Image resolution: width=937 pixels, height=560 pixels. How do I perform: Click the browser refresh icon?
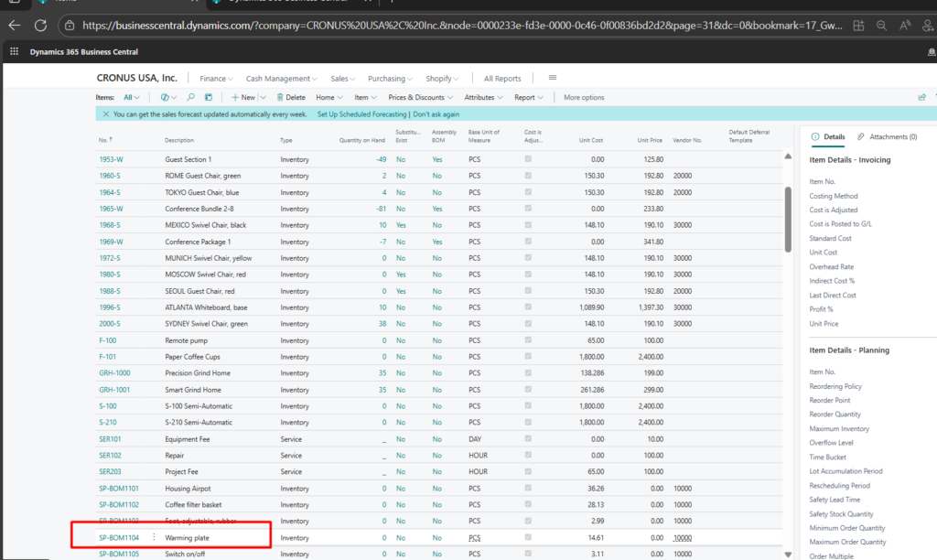pos(40,26)
